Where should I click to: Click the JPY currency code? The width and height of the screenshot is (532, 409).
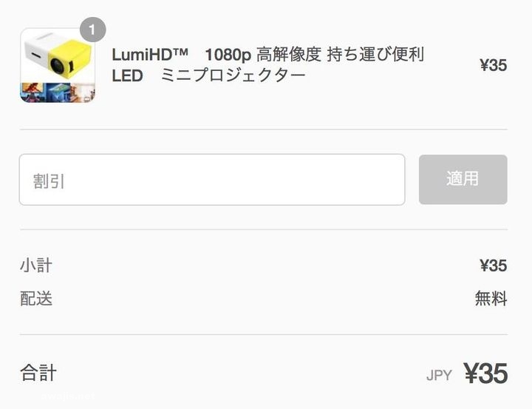coord(439,375)
